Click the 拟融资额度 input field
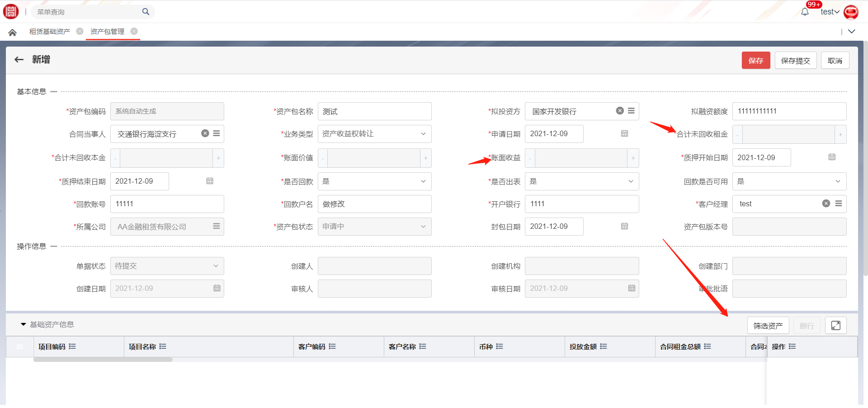 click(x=789, y=111)
